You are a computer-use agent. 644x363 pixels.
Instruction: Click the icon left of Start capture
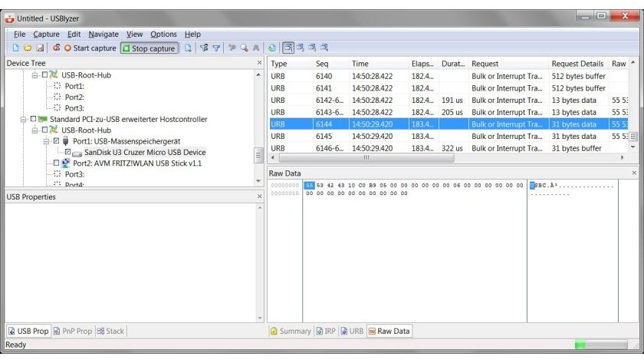[x=56, y=48]
